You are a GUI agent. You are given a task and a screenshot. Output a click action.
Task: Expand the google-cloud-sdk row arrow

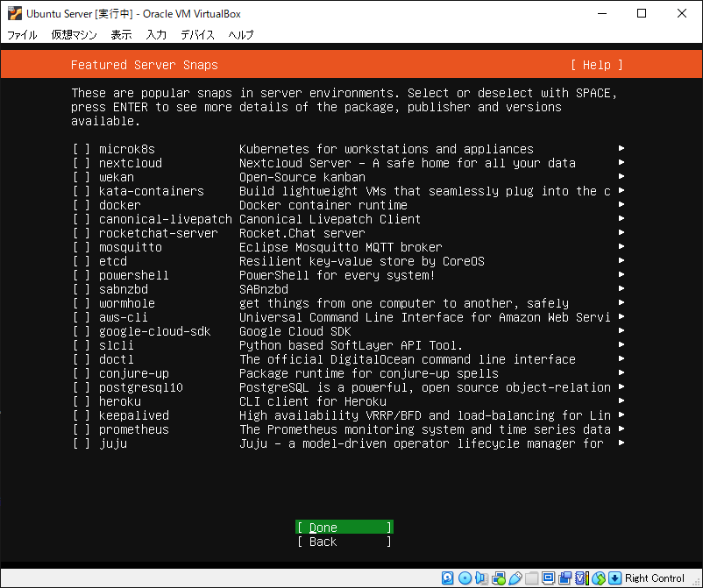[x=621, y=330]
